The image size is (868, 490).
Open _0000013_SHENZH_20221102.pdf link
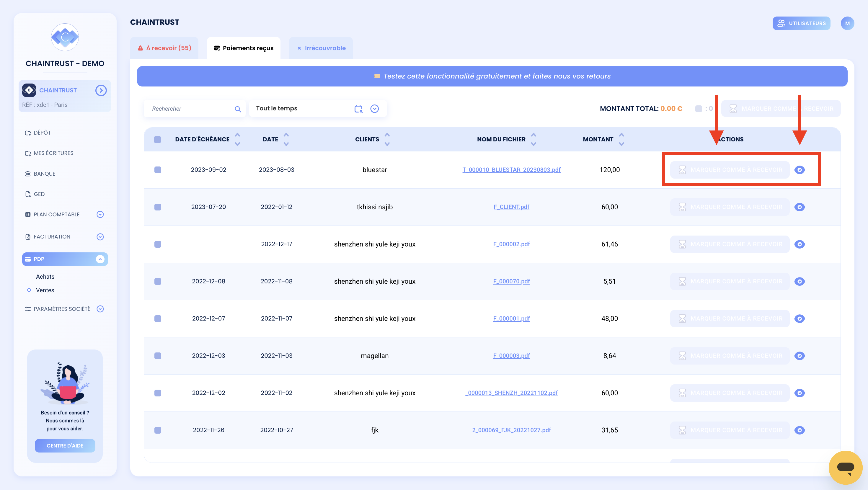511,393
